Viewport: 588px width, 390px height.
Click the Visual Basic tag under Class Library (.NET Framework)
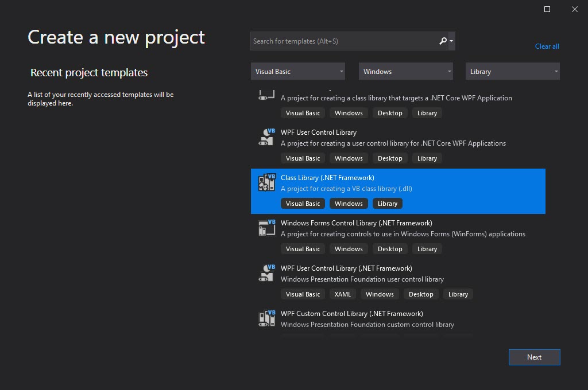coord(303,204)
